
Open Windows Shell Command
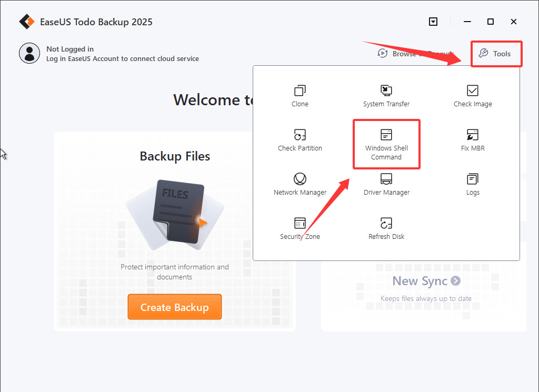pos(386,145)
